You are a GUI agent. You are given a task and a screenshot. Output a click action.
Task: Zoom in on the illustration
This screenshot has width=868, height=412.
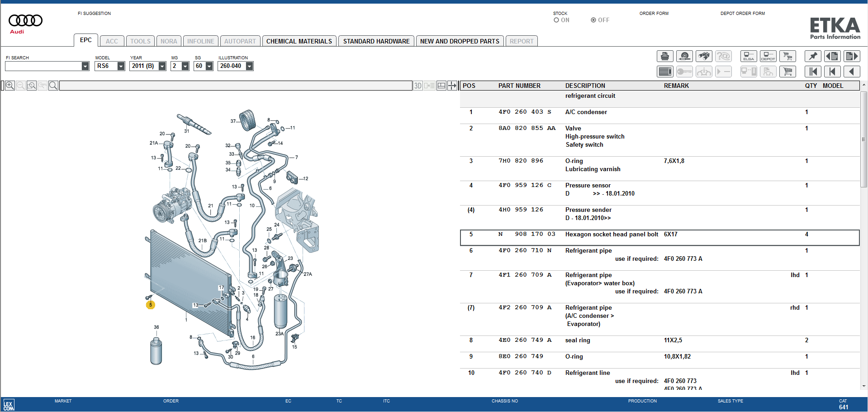[x=9, y=86]
